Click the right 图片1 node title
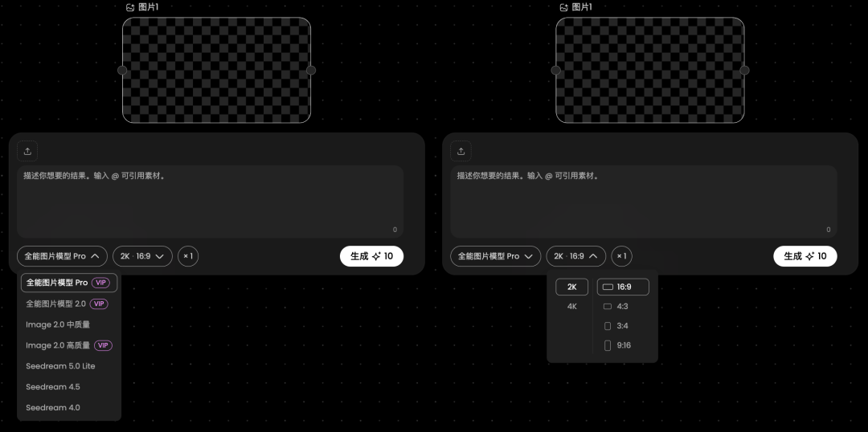The height and width of the screenshot is (432, 868). [x=582, y=7]
